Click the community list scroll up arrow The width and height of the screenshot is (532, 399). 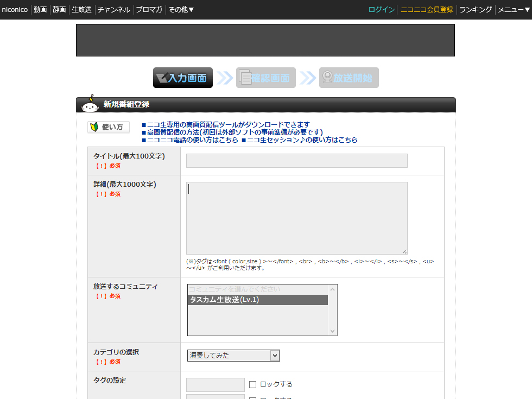[332, 289]
